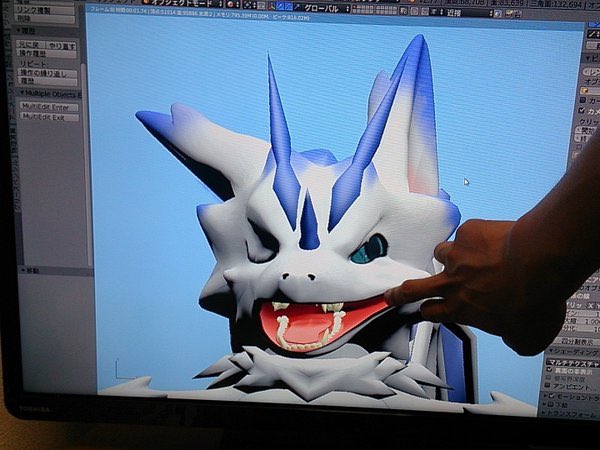600x450 pixels.
Task: Toggle the proportional editing circle icon
Action: tap(414, 11)
